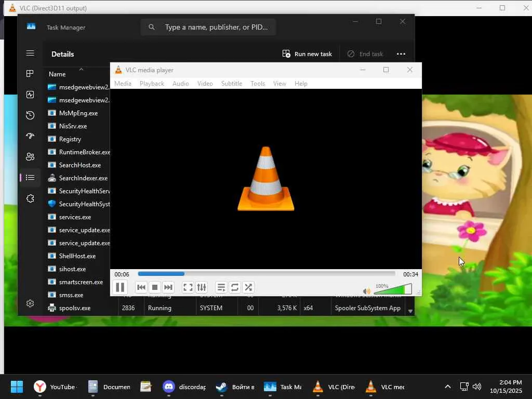Toggle loop mode in VLC

[235, 287]
